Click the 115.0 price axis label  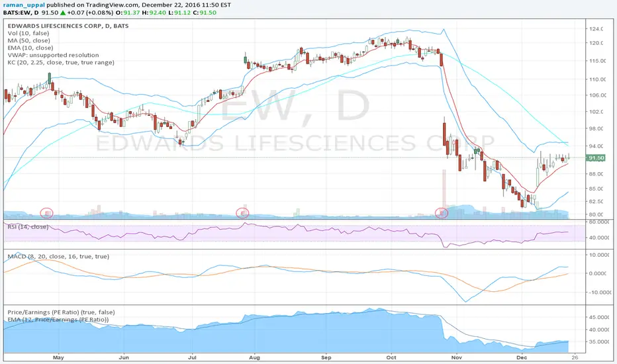click(x=597, y=61)
